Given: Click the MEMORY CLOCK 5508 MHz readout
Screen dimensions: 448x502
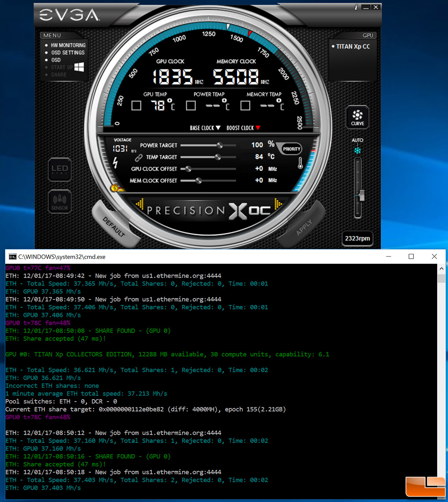Looking at the screenshot, I should [241, 77].
